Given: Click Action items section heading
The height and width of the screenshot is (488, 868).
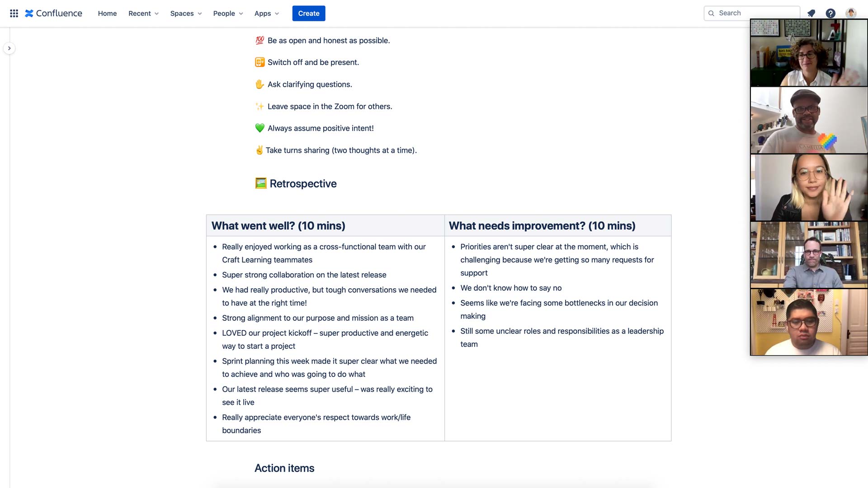Looking at the screenshot, I should tap(284, 468).
